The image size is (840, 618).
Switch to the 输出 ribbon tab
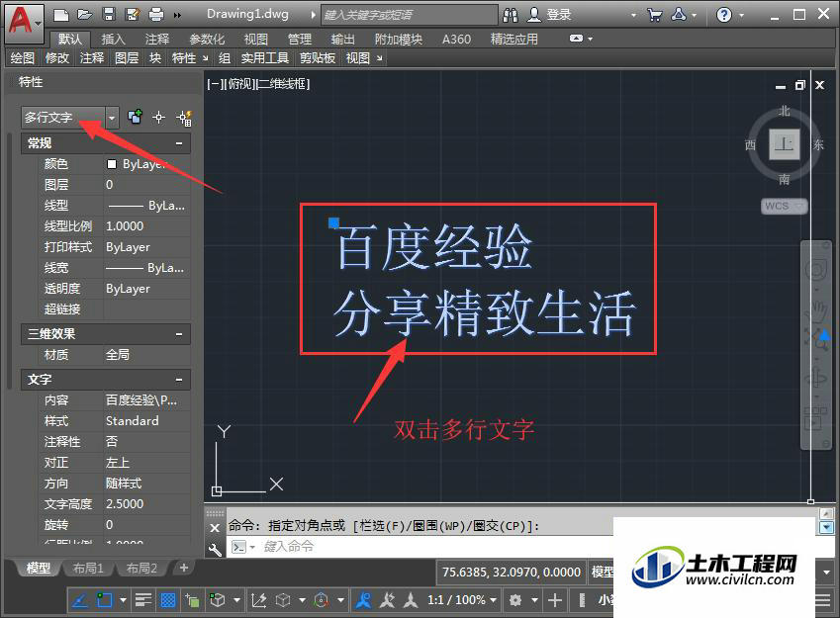tap(343, 40)
